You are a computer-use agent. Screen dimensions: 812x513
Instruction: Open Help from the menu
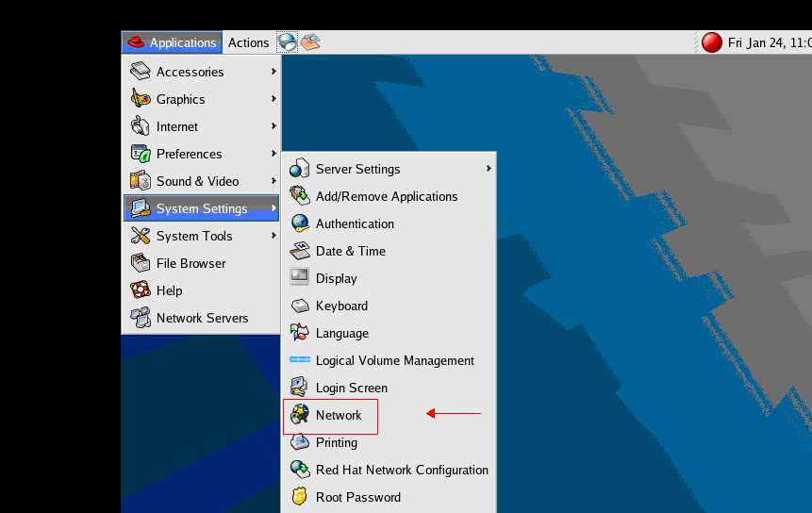click(202, 290)
